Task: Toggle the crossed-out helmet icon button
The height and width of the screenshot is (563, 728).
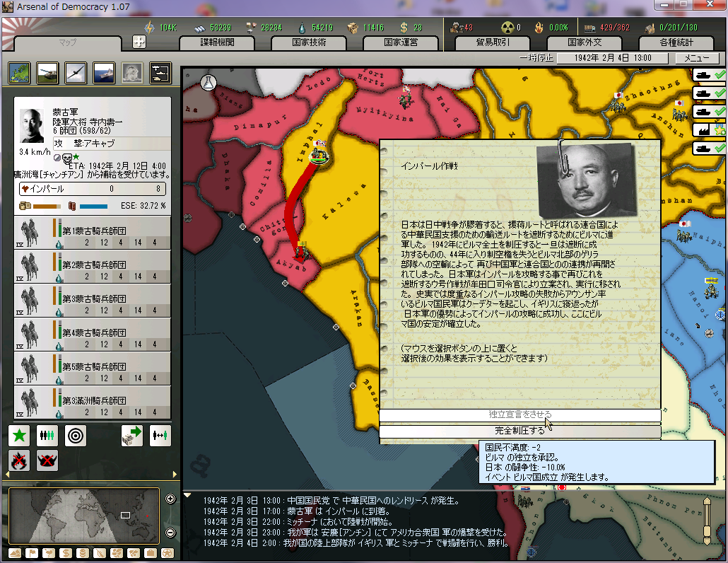Action: (x=47, y=460)
